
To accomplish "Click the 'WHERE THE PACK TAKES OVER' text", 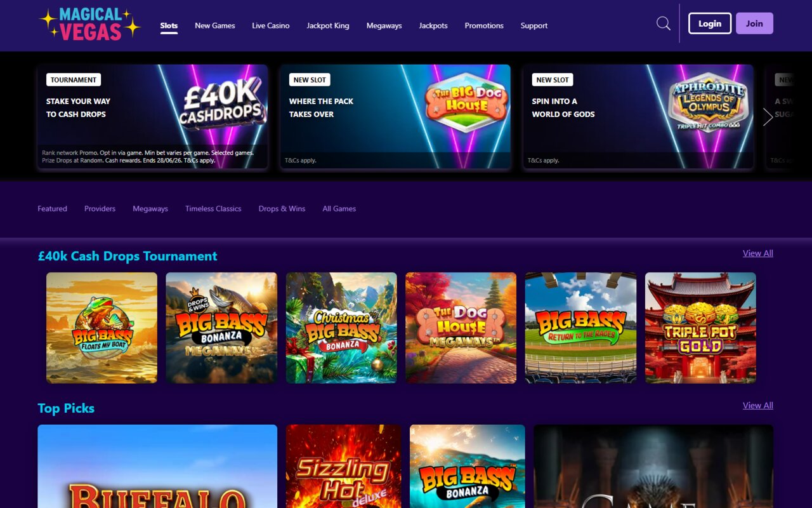I will pyautogui.click(x=321, y=108).
